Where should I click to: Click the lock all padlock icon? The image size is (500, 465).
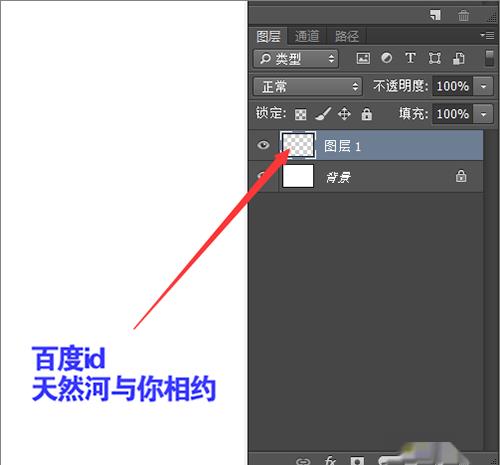366,114
